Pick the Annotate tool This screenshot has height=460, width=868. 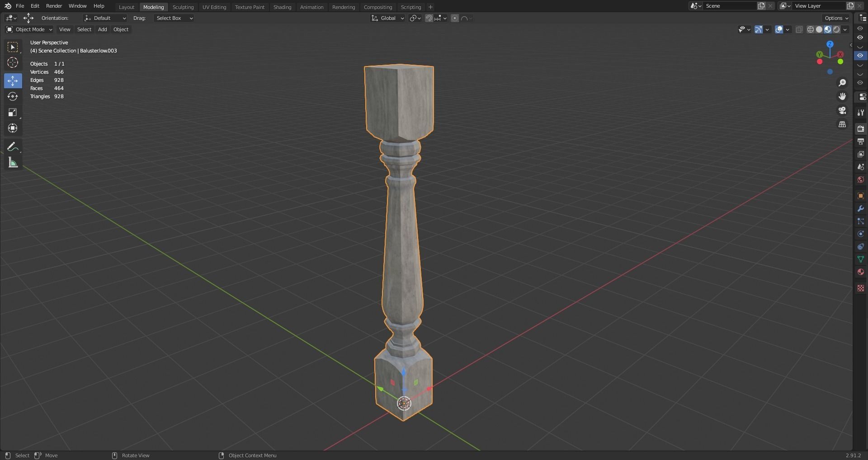pyautogui.click(x=13, y=147)
